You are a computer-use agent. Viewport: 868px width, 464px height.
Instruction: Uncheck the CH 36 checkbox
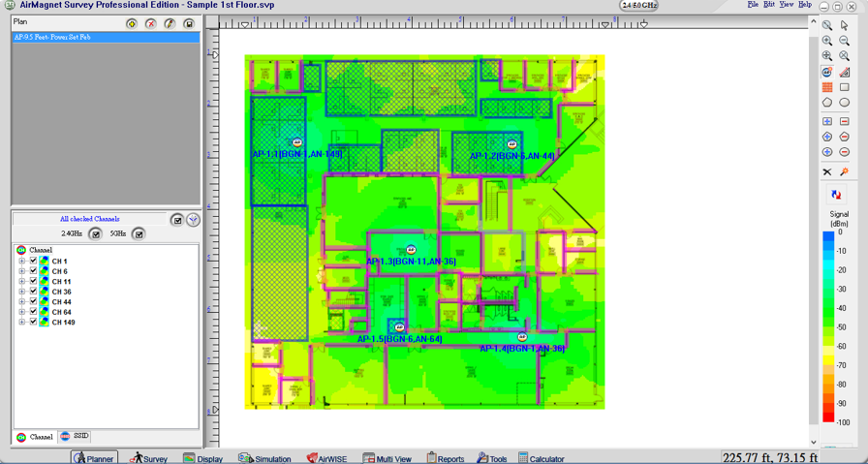33,292
